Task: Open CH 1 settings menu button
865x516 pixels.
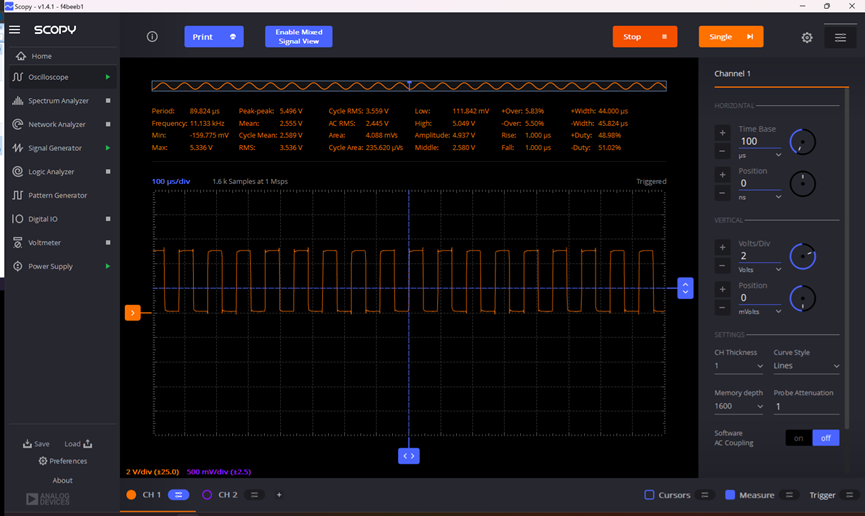Action: click(x=178, y=495)
